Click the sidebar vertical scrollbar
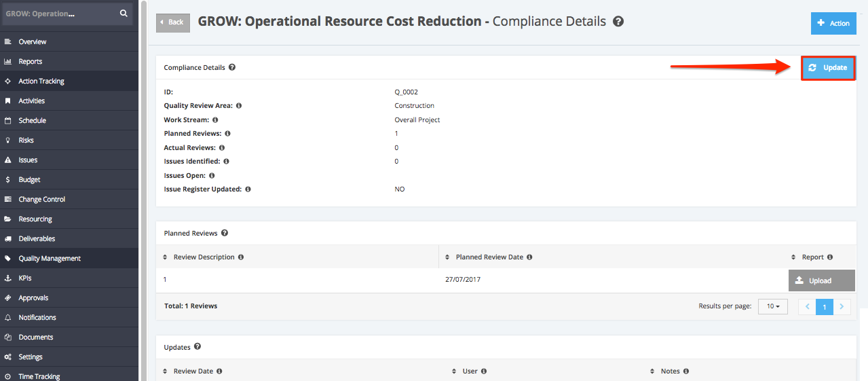 143,190
